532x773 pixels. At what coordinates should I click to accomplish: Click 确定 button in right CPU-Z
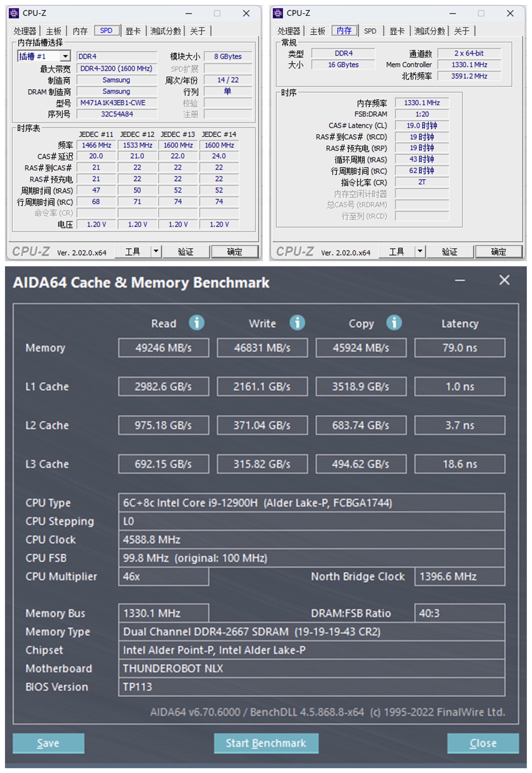point(498,251)
